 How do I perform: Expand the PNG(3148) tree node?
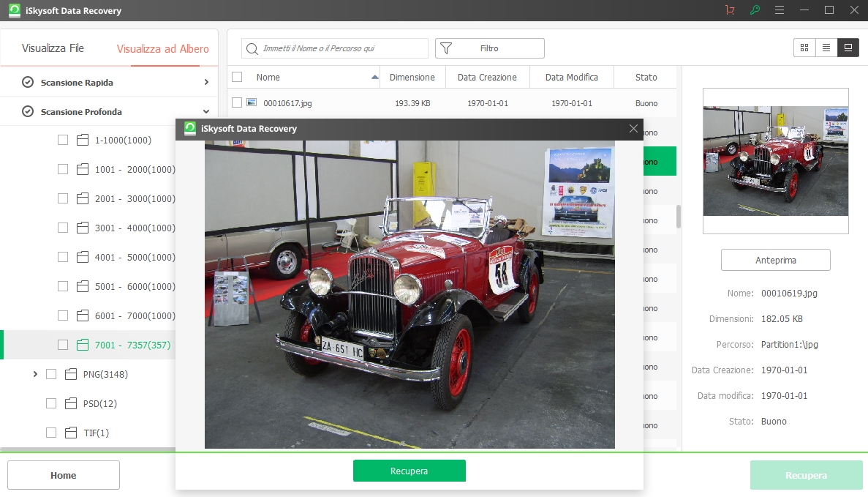(x=35, y=374)
